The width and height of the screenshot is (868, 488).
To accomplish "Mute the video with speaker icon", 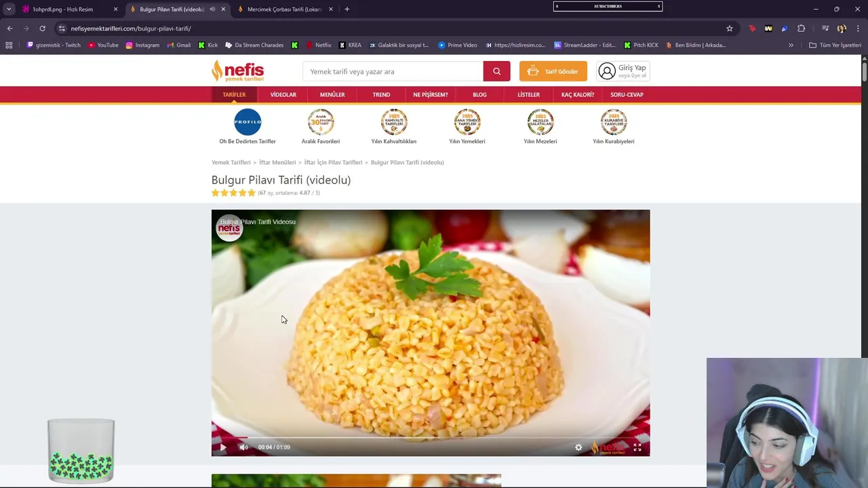I will (x=243, y=447).
